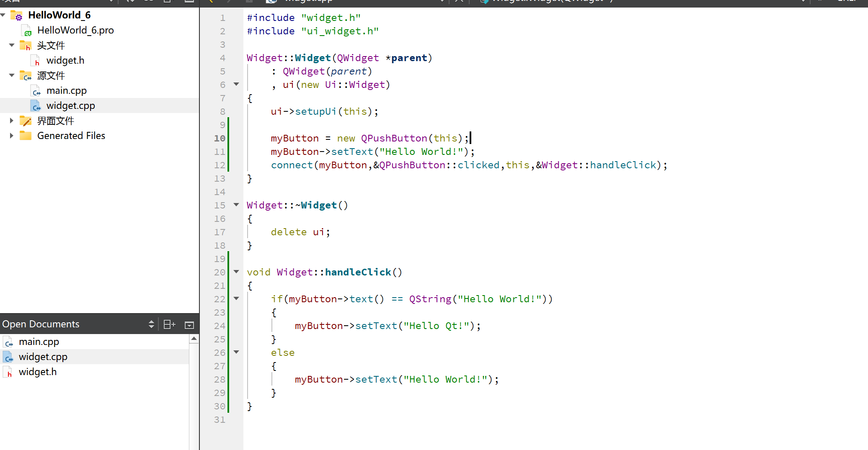
Task: Fold the if block at line 22
Action: point(236,298)
